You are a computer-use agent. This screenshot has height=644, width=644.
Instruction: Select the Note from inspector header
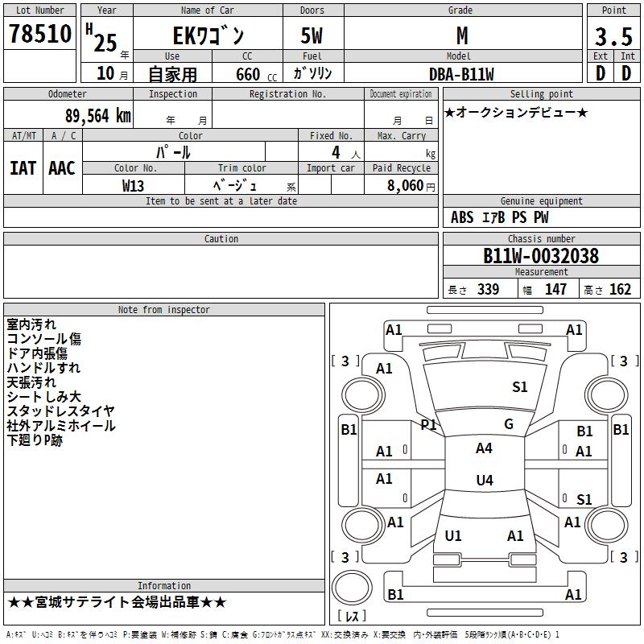click(164, 310)
